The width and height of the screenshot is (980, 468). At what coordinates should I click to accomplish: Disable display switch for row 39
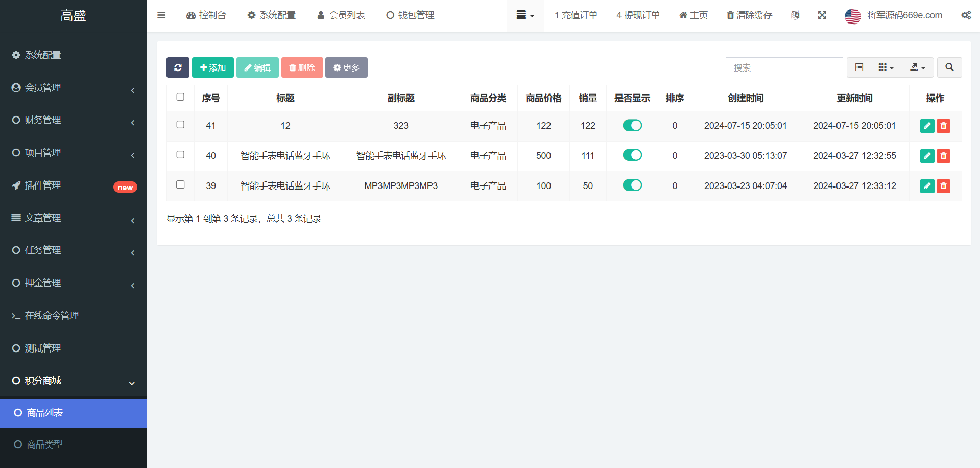point(632,185)
